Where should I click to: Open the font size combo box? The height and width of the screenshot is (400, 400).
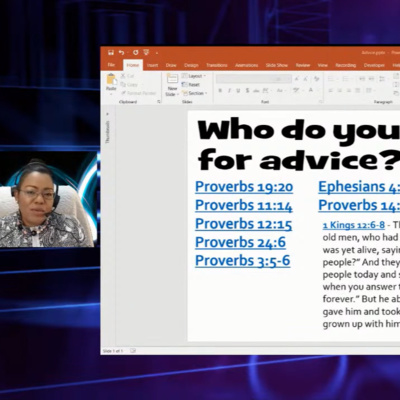pos(282,79)
